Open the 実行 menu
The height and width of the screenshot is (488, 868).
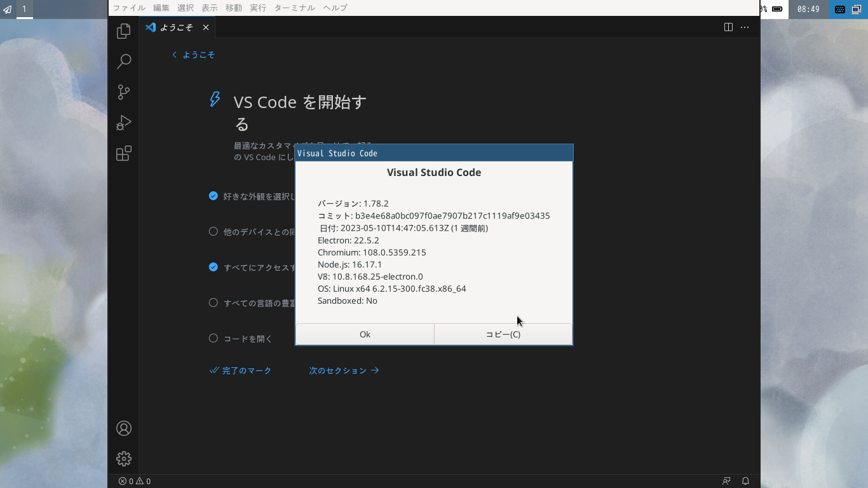(x=258, y=8)
